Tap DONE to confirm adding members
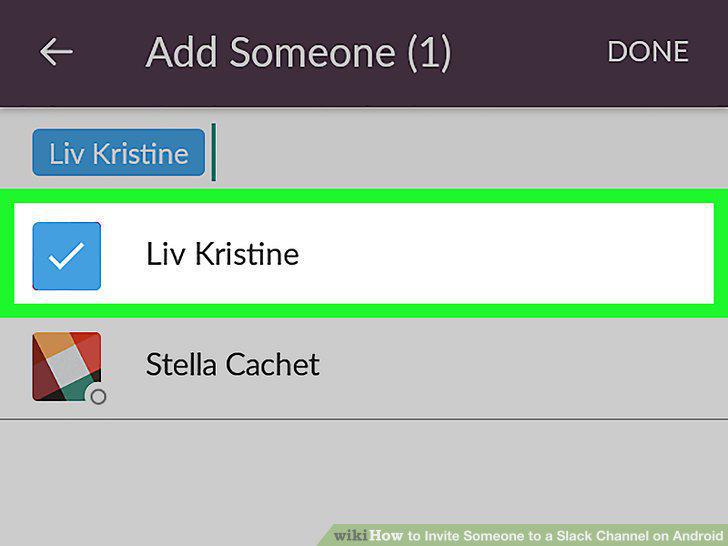 pos(648,51)
